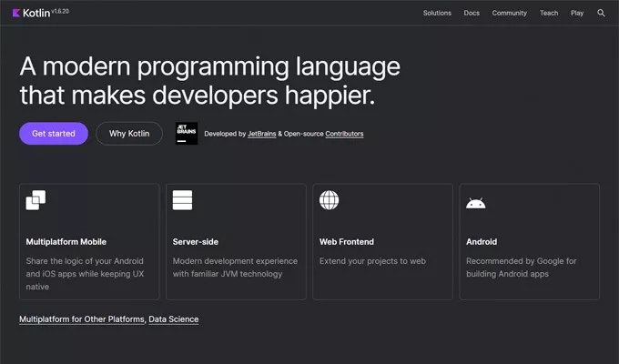The height and width of the screenshot is (364, 619).
Task: Open the Solutions menu
Action: point(437,13)
